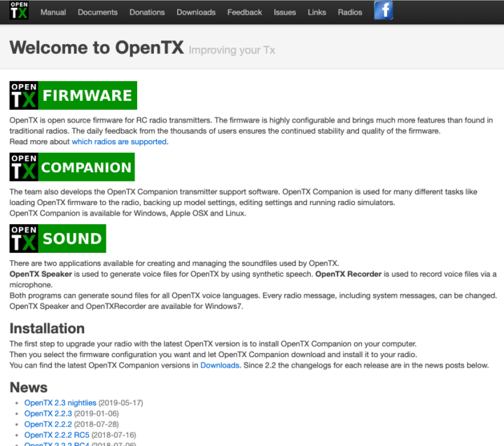Click the OpenTX Firmware banner image
Screen dimensions: 504x446
73,95
